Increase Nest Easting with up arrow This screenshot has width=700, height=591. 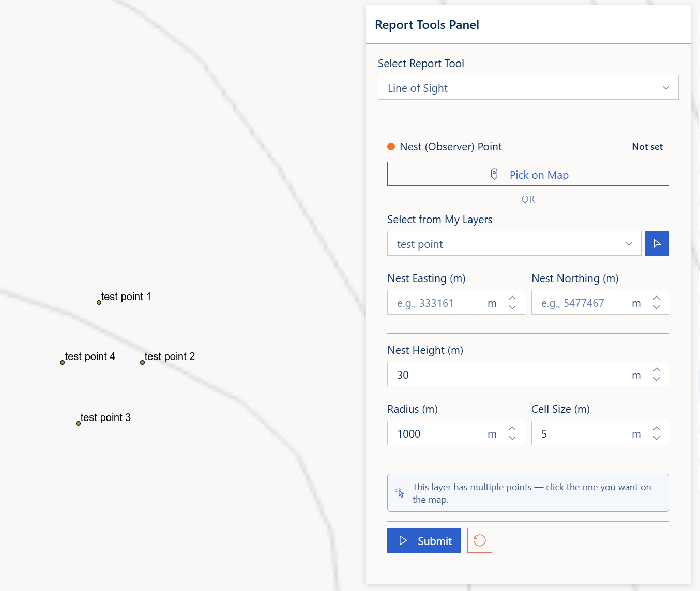512,298
